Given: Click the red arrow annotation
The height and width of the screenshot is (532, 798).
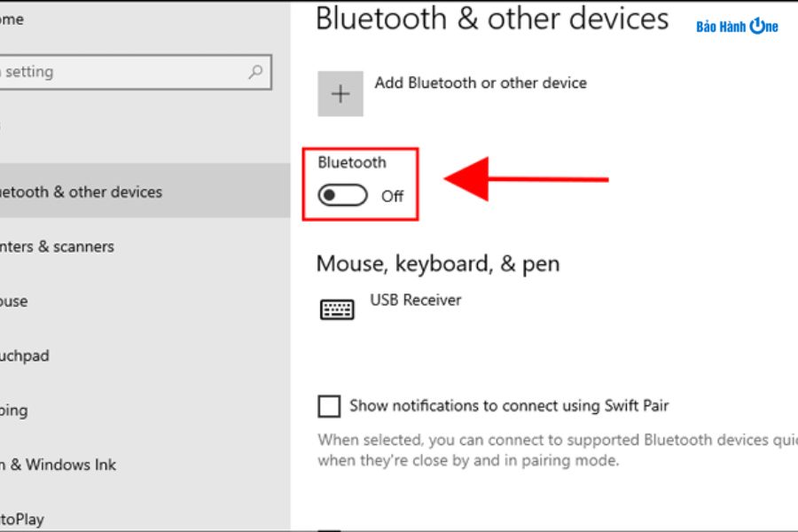Looking at the screenshot, I should coord(527,180).
